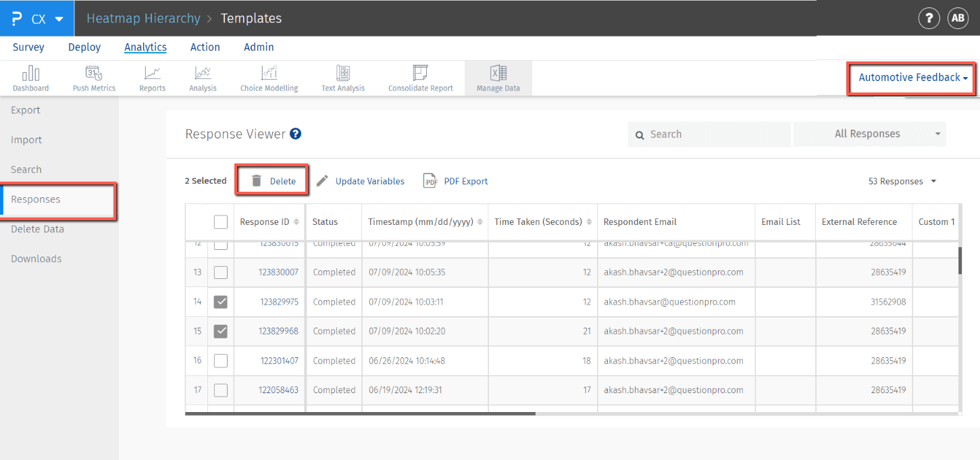Image resolution: width=980 pixels, height=460 pixels.
Task: Toggle the select-all header checkbox
Action: 221,222
